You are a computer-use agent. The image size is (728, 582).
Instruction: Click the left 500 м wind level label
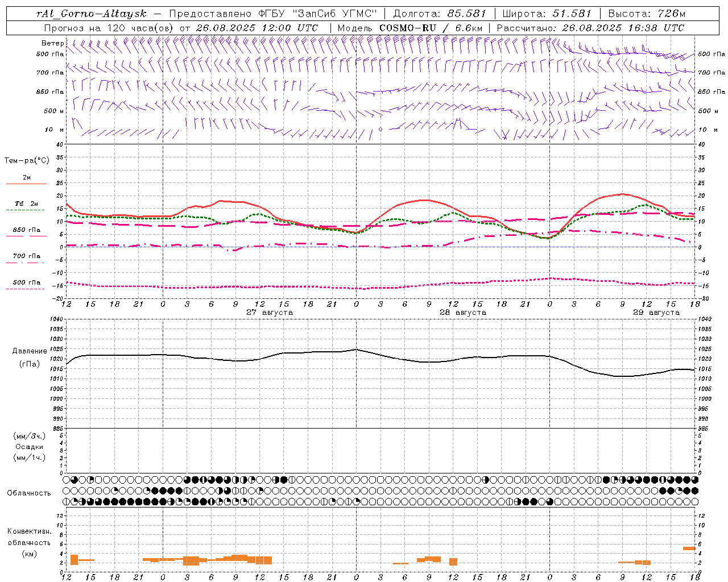tap(54, 111)
